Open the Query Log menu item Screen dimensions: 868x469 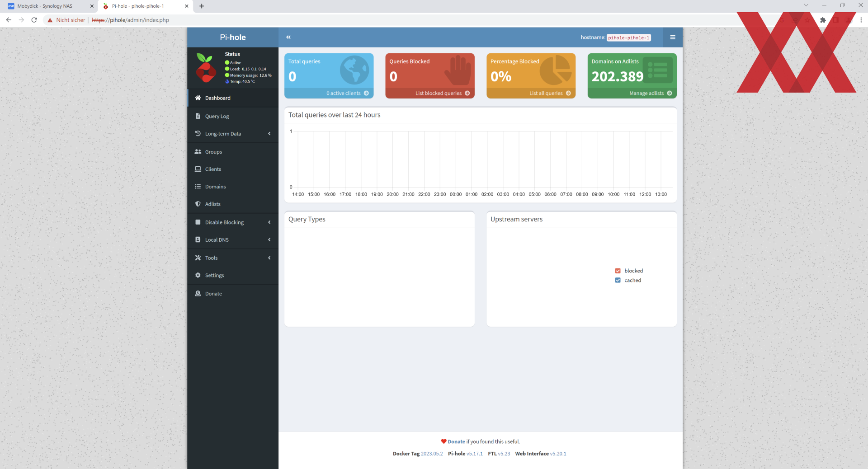coord(233,116)
